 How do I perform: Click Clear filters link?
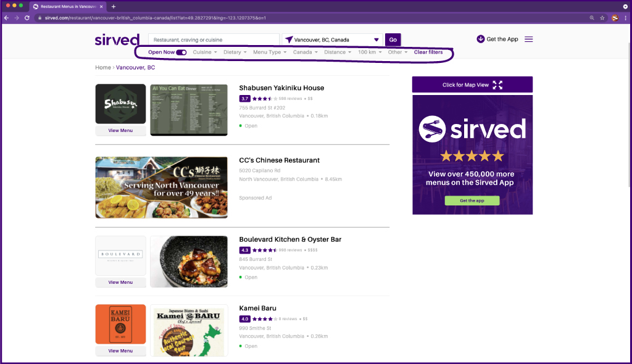(428, 52)
